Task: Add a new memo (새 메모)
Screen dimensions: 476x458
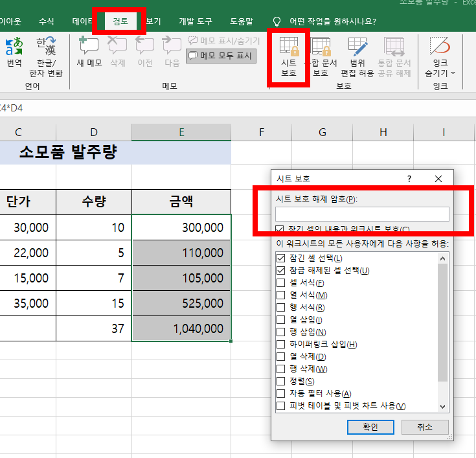Action: point(89,51)
